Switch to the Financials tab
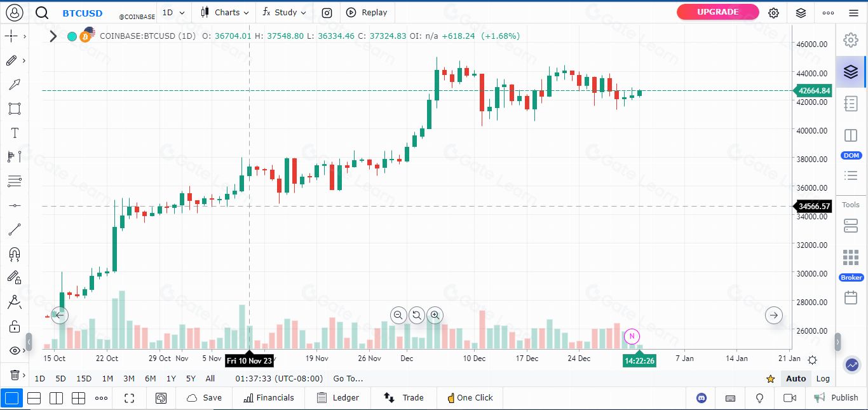Image resolution: width=868 pixels, height=410 pixels. point(268,398)
